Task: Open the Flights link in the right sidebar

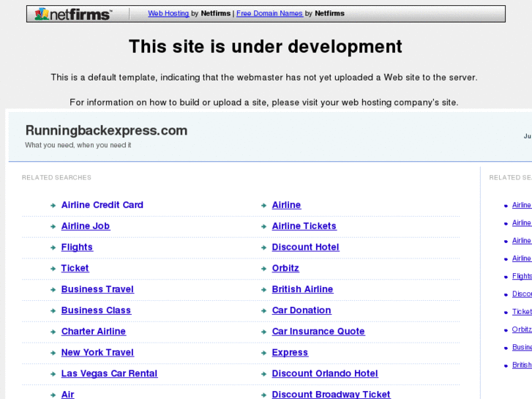Action: click(x=522, y=277)
